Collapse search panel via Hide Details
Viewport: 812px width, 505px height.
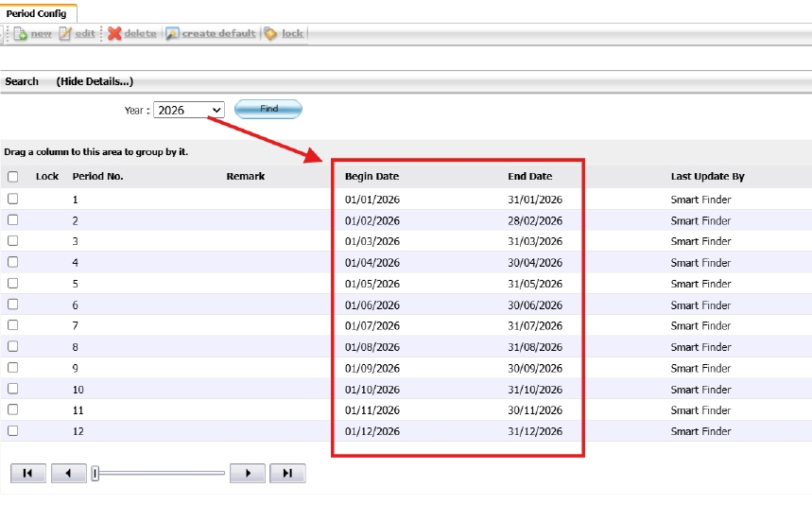(x=95, y=81)
